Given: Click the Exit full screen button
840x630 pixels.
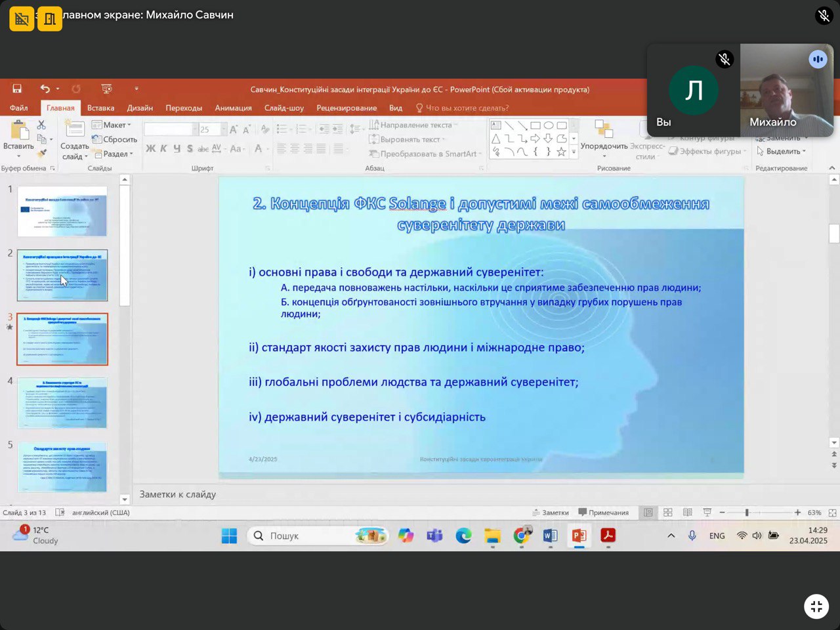Looking at the screenshot, I should tap(816, 606).
